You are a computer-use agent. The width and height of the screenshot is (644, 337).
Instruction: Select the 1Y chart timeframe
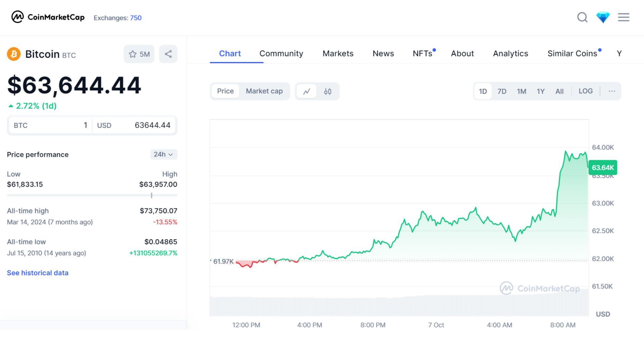click(540, 91)
